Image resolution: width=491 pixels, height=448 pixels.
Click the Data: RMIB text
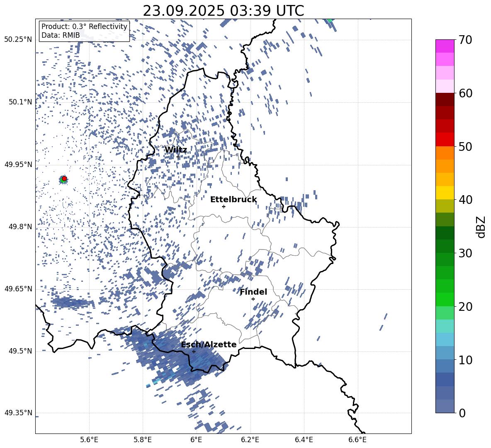coord(61,35)
